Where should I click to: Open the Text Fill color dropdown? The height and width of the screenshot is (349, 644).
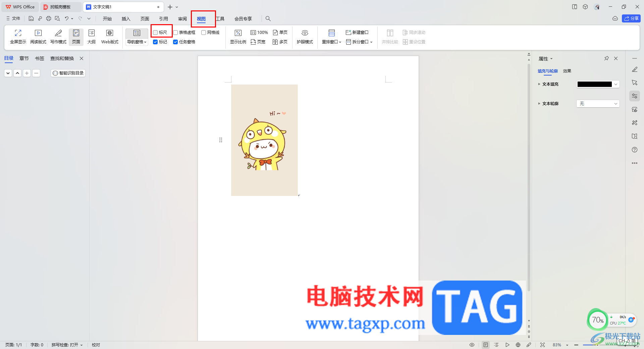pos(616,84)
